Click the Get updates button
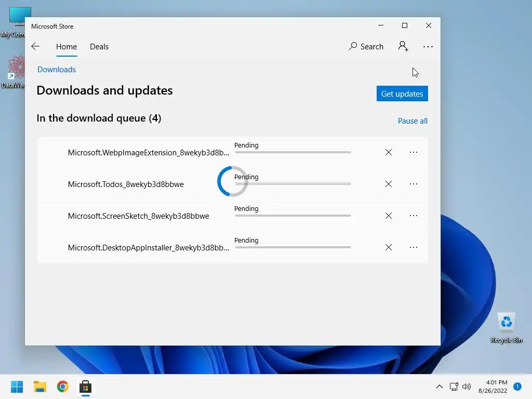532x399 pixels. click(402, 94)
